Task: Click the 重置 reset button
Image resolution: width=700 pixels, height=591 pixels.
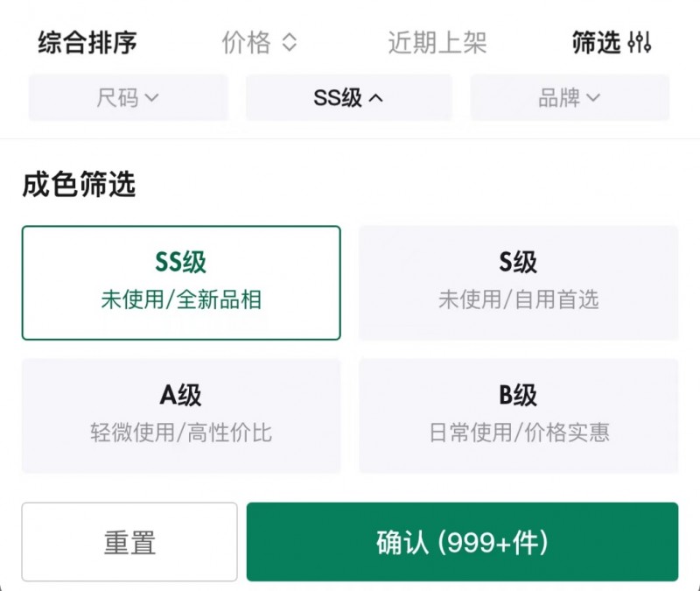Action: click(129, 542)
